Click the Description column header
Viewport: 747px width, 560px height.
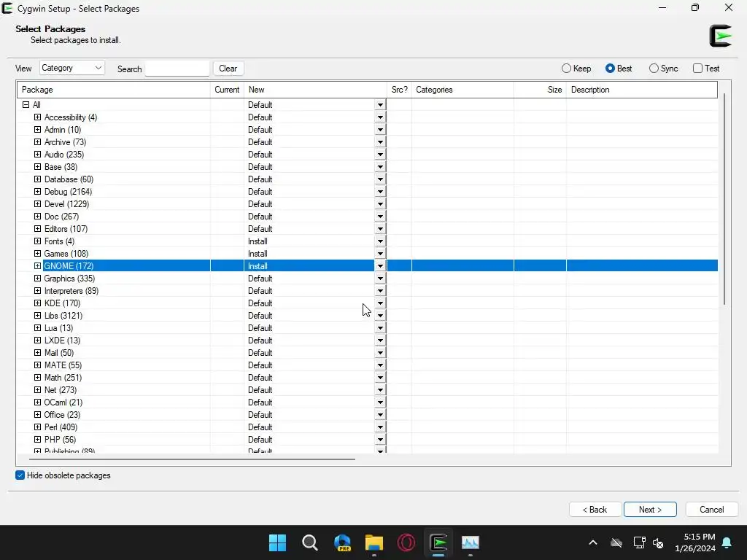(x=642, y=90)
